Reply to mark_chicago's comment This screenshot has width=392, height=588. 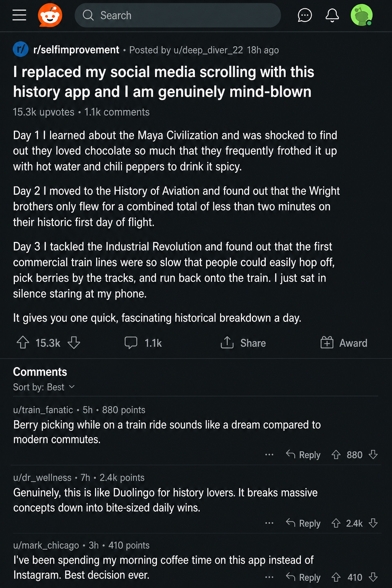pos(303,577)
